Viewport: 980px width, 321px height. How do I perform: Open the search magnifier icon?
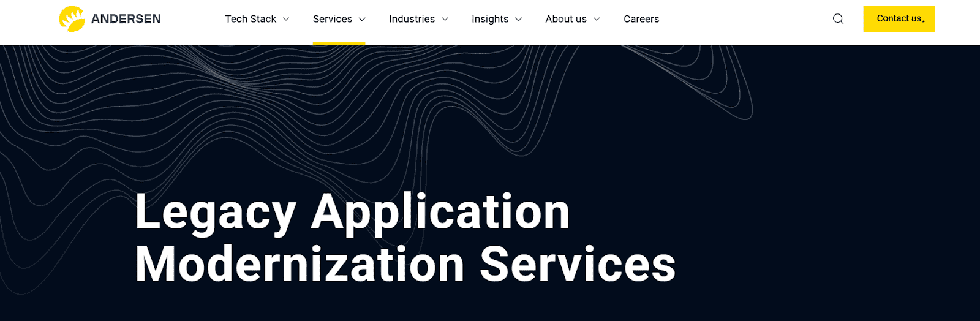(x=838, y=19)
